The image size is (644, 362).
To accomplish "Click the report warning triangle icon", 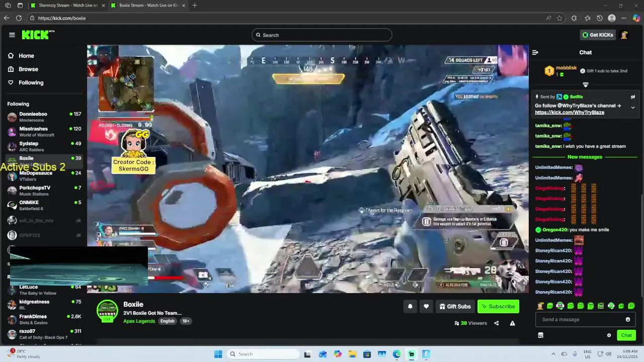I will (512, 323).
